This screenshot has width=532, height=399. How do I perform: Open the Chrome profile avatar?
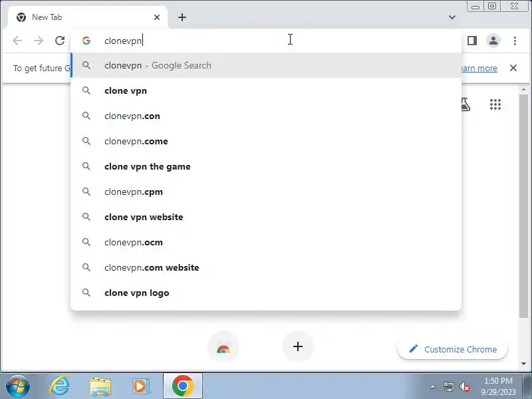(493, 41)
